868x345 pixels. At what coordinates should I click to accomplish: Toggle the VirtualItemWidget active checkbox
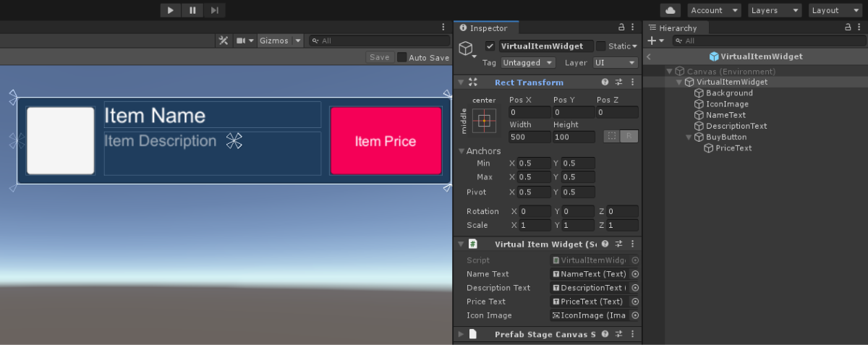click(490, 46)
